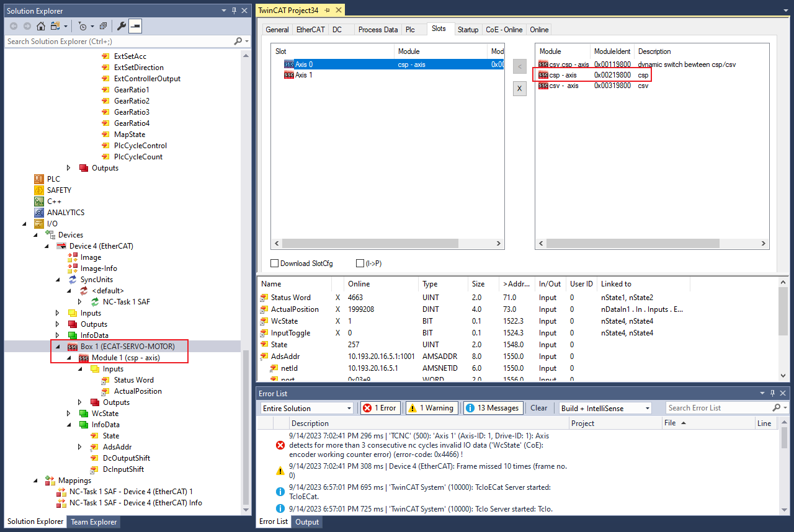Toggle the 13 Messages filter button
This screenshot has height=532, width=794.
pyautogui.click(x=492, y=408)
